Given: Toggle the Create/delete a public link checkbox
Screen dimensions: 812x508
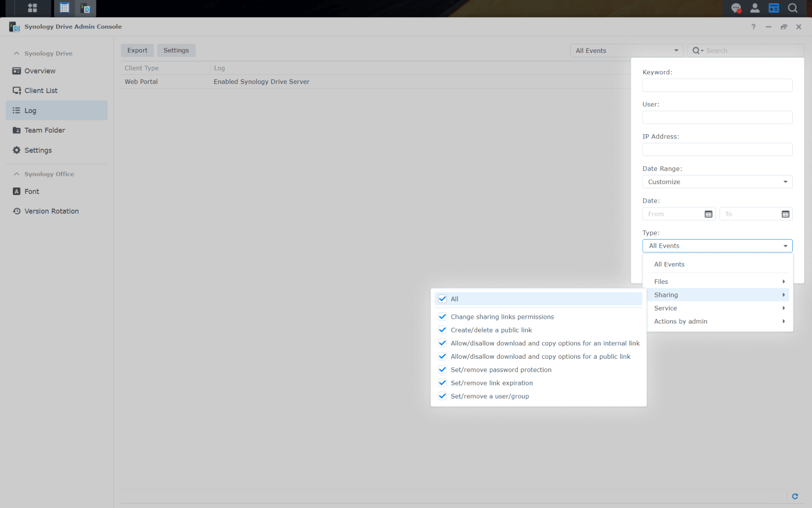Looking at the screenshot, I should point(442,330).
